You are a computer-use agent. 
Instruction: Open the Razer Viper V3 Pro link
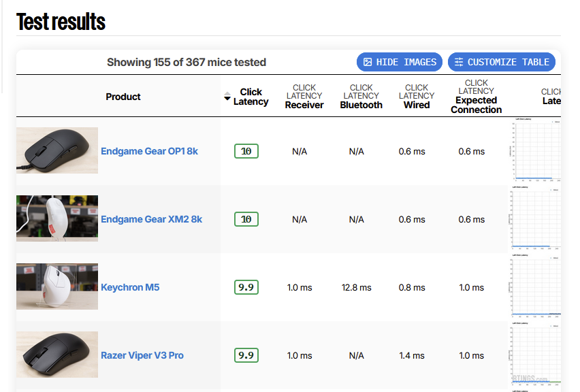click(x=142, y=355)
